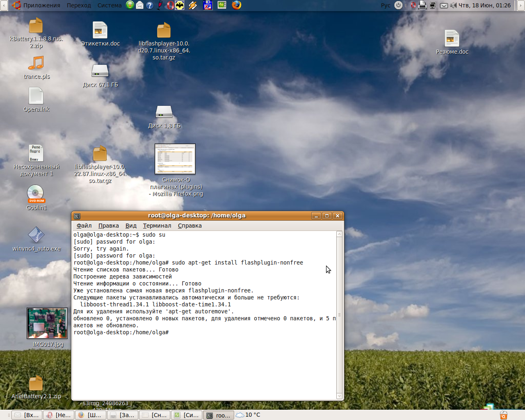Open the power/shutdown button in panel
Screen dimensions: 525x420
398,5
